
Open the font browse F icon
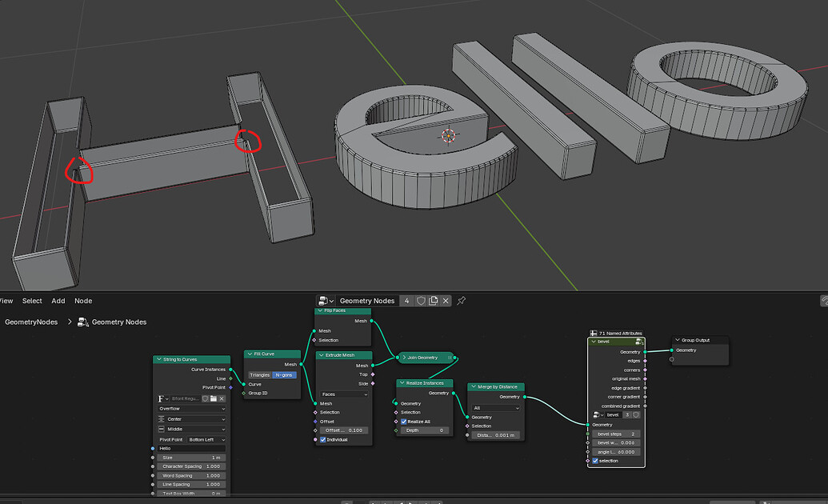pos(162,399)
